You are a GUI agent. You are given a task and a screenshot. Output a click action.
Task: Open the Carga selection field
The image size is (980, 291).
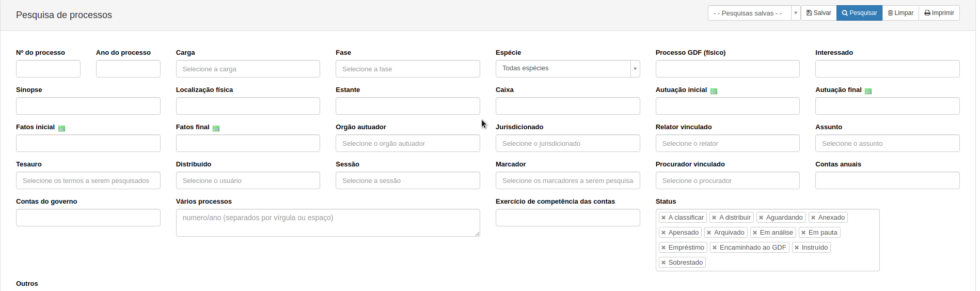pos(248,69)
